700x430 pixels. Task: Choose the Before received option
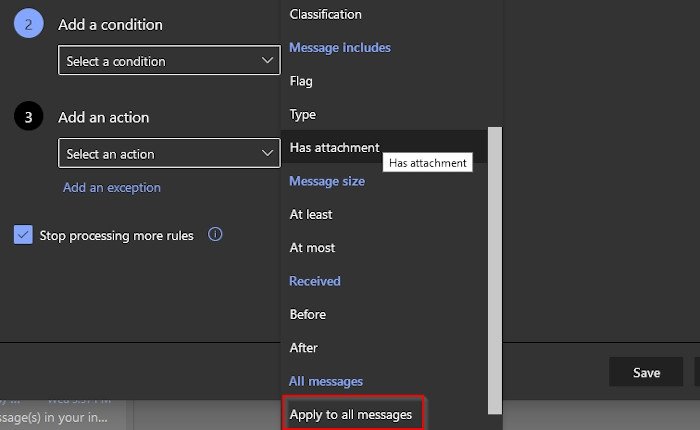pyautogui.click(x=307, y=314)
